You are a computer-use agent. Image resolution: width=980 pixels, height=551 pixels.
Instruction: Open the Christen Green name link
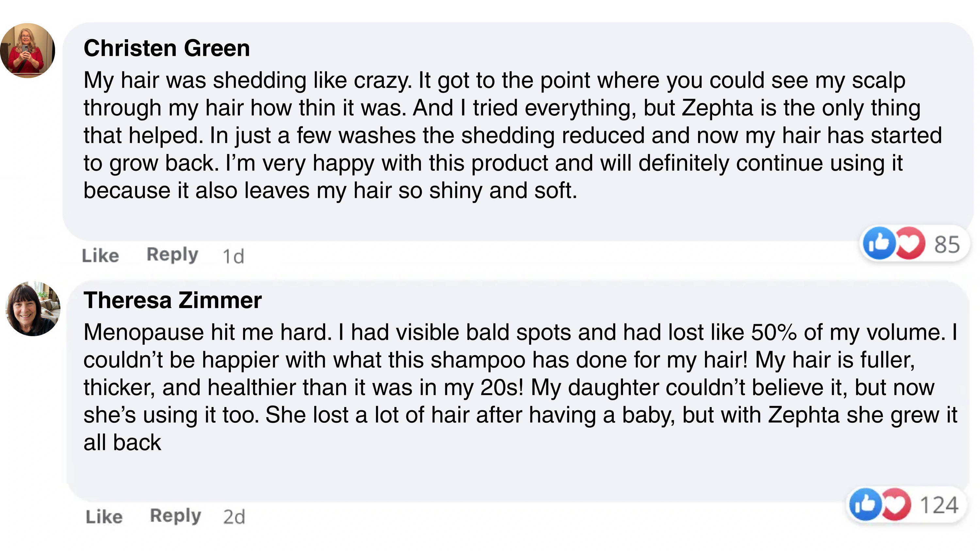167,48
